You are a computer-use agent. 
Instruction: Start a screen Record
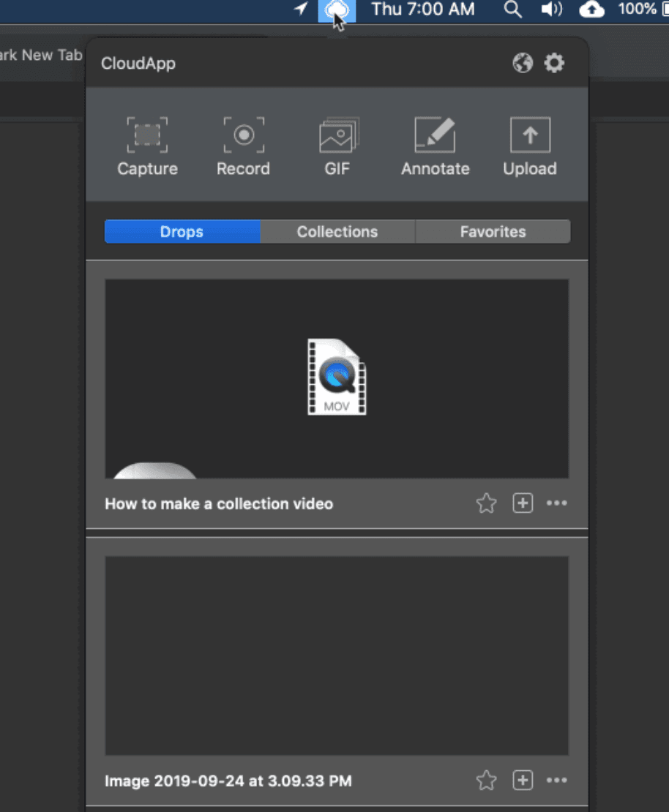(243, 147)
